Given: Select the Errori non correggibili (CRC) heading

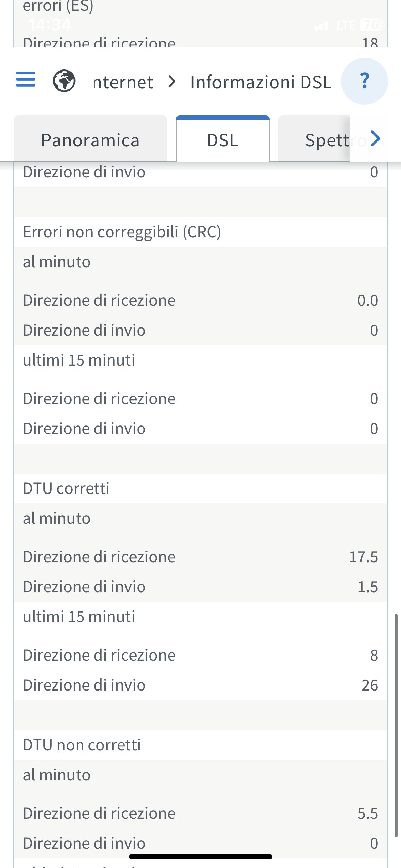Looking at the screenshot, I should pyautogui.click(x=122, y=232).
